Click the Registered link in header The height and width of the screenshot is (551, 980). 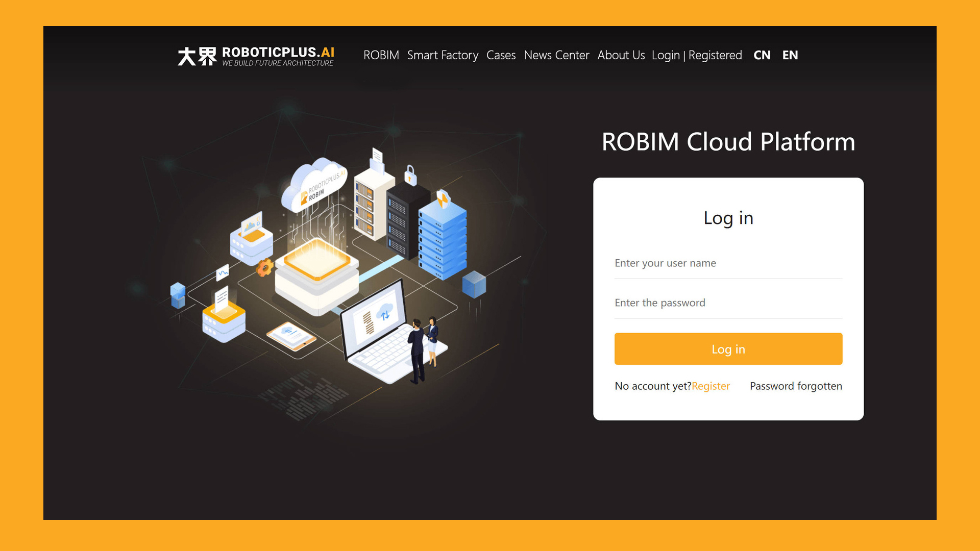[x=715, y=55]
